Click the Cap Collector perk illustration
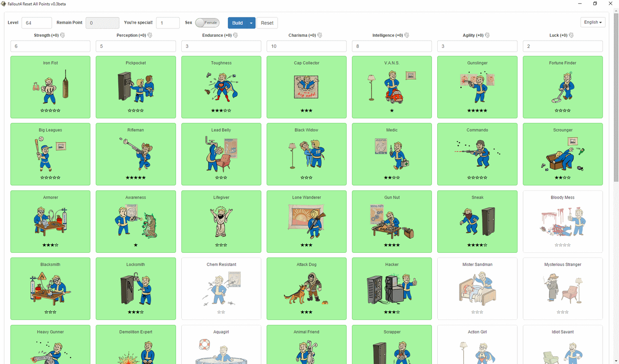The height and width of the screenshot is (364, 619). 307,87
